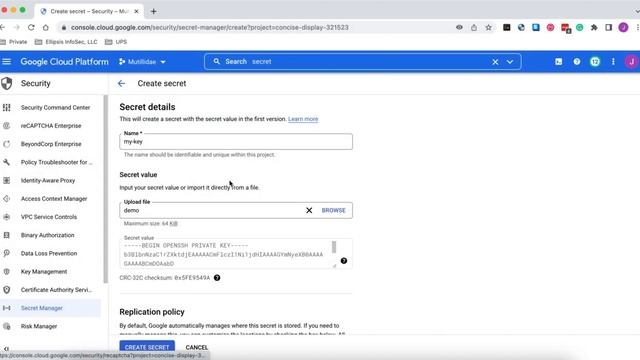Click the Google Cloud Platform logo

tap(64, 62)
